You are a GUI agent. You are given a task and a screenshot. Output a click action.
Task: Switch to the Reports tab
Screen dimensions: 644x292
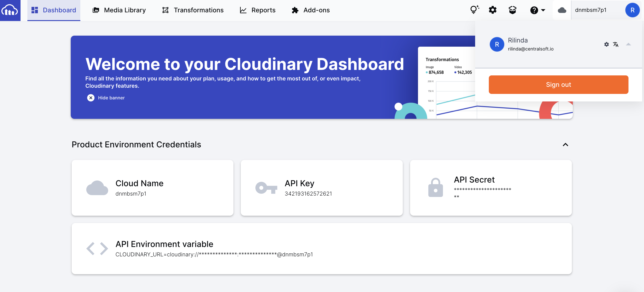257,10
